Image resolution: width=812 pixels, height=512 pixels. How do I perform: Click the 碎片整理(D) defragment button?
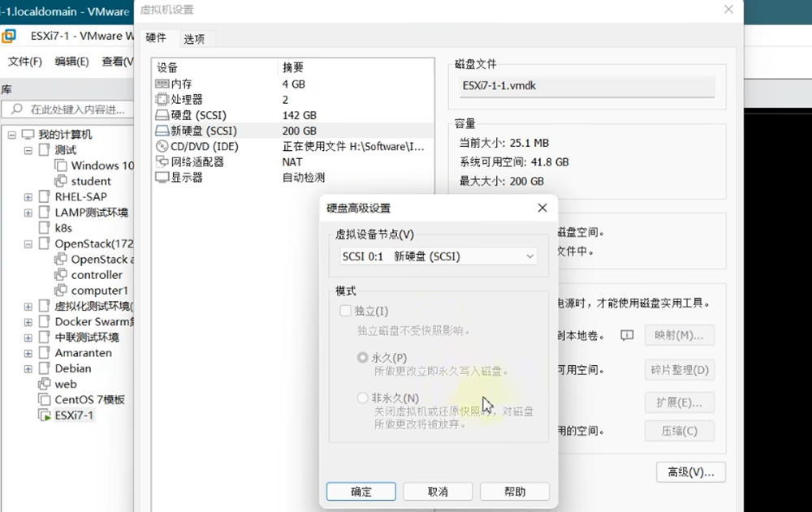pos(680,370)
